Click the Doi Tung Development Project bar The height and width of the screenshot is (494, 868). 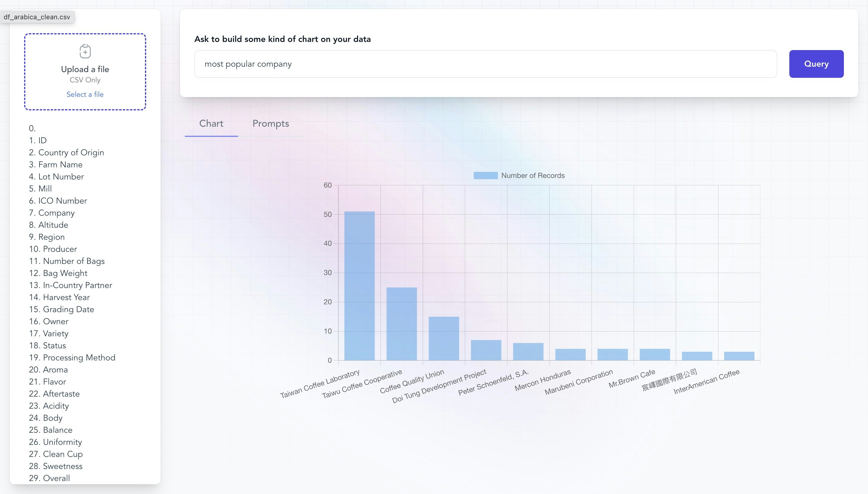[x=486, y=350]
